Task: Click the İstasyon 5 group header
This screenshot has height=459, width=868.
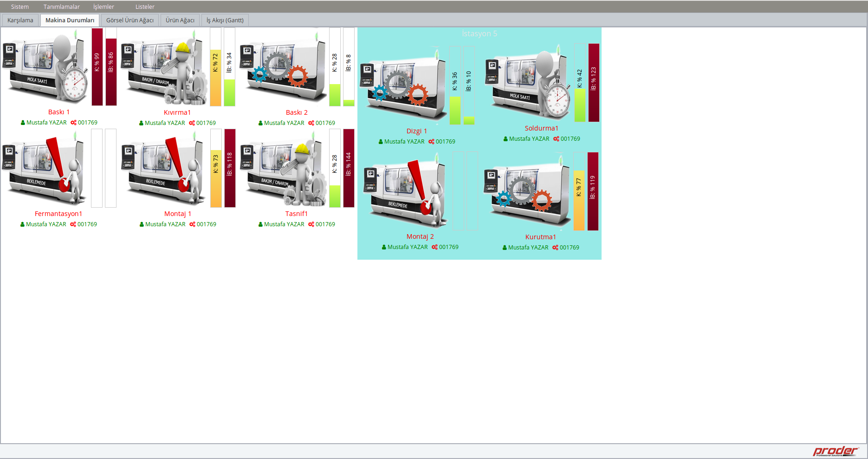Action: coord(479,34)
